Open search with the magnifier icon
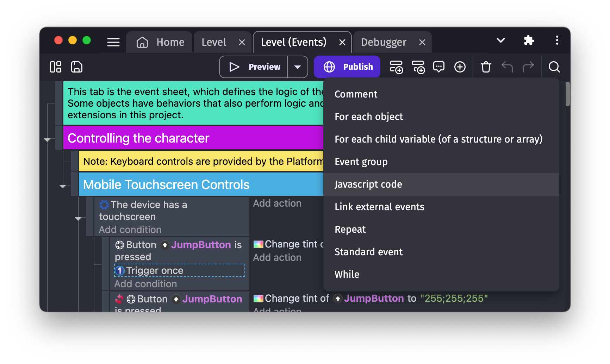This screenshot has width=610, height=364. 554,67
